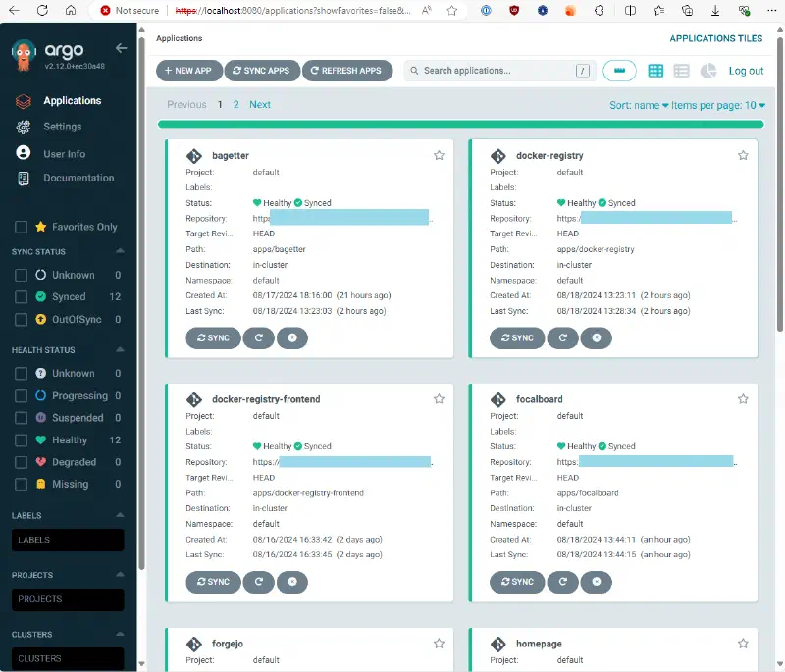Check the Unknown sync status filter
The height and width of the screenshot is (672, 785).
coord(21,275)
